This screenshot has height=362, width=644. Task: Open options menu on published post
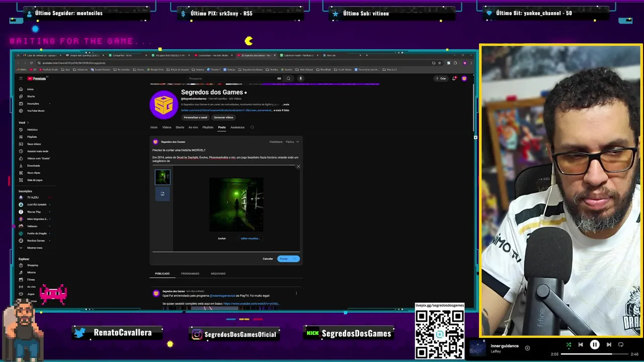[296, 293]
